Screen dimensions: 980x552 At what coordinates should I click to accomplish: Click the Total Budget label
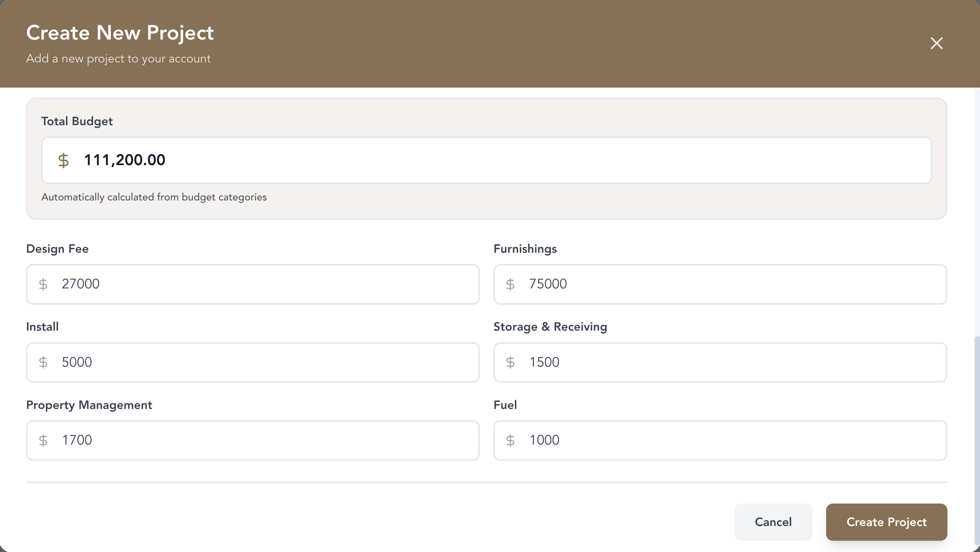77,121
